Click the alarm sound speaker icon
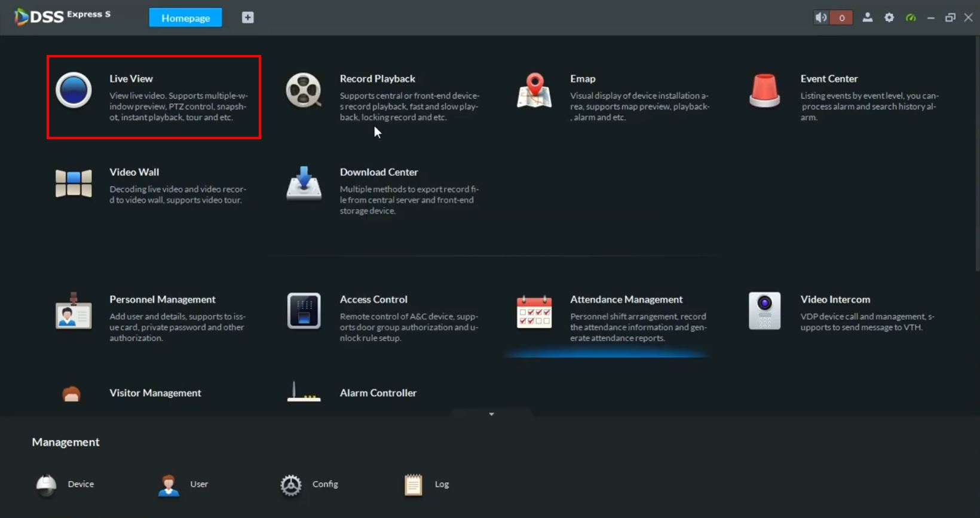Viewport: 980px width, 518px height. coord(822,17)
